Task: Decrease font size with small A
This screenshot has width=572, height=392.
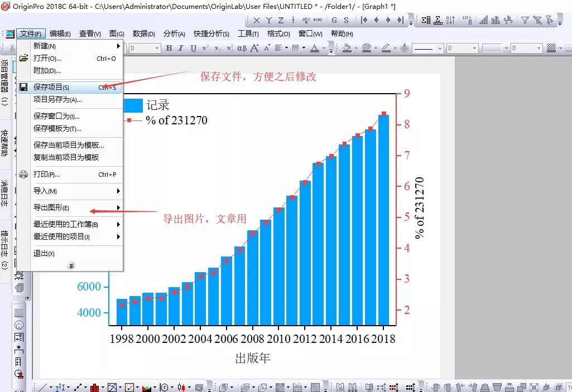Action: tap(267, 47)
